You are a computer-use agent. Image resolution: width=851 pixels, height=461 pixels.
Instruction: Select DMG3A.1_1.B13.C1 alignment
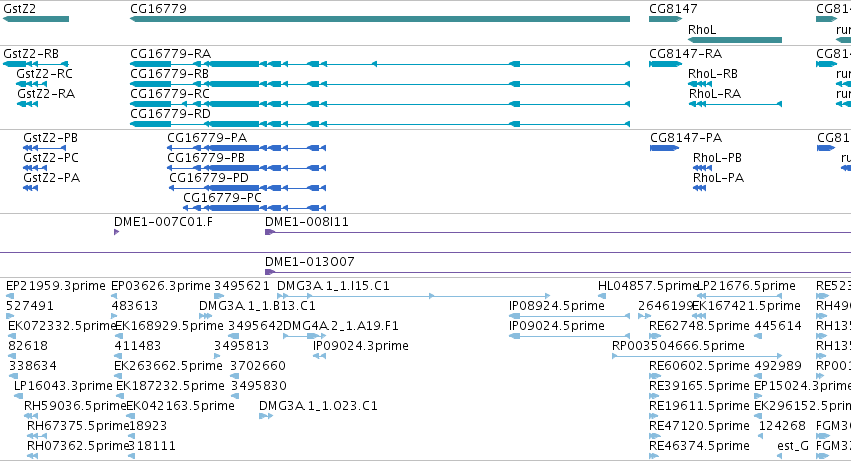click(206, 316)
